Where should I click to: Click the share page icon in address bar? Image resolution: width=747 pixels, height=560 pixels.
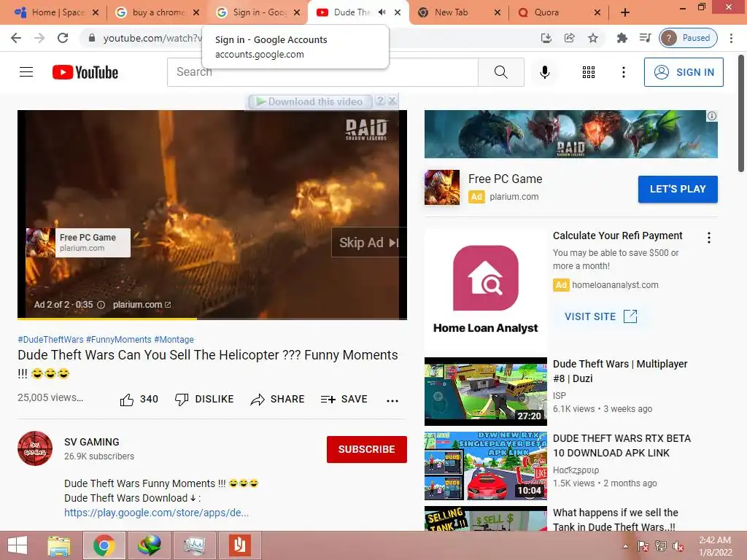click(x=569, y=38)
